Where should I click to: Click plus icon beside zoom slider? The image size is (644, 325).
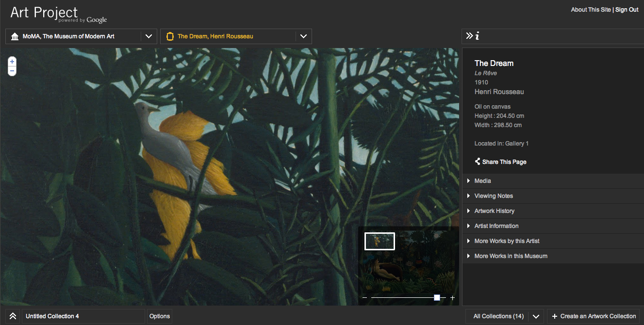(x=452, y=298)
